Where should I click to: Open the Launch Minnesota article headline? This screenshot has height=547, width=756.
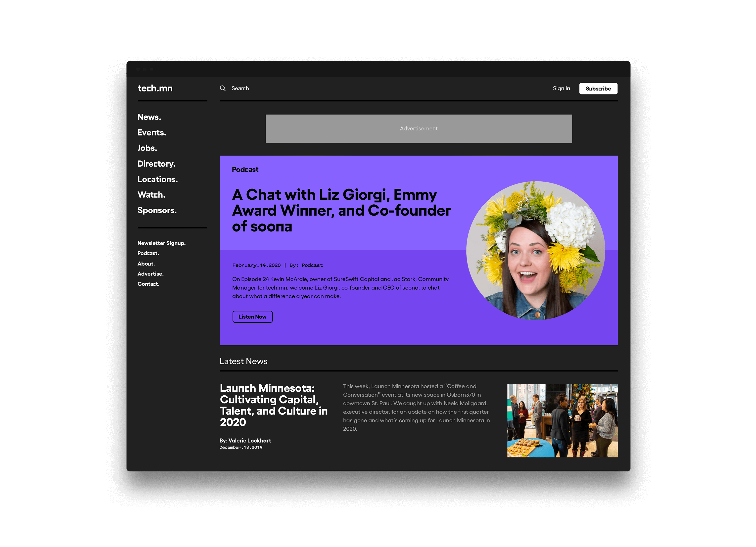pos(273,405)
